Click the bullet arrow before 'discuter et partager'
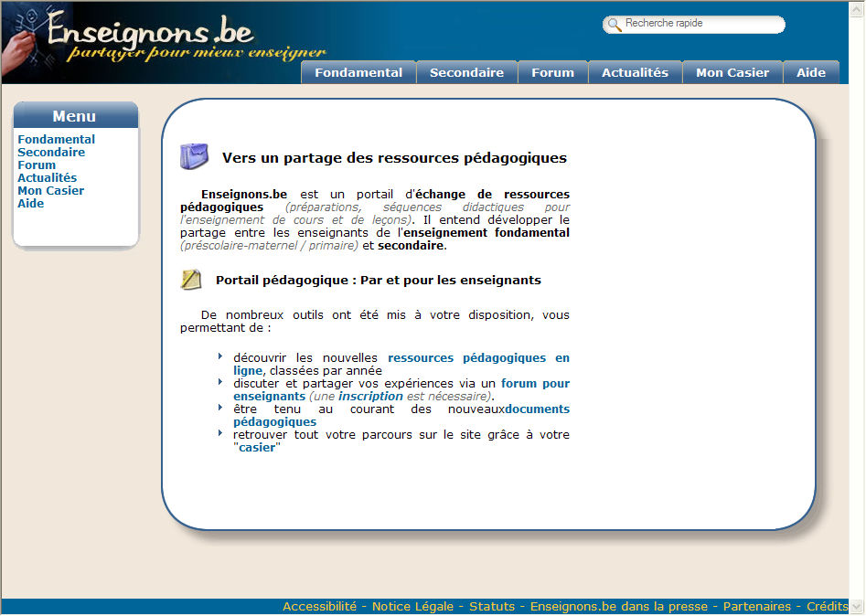The image size is (866, 616). tap(220, 382)
